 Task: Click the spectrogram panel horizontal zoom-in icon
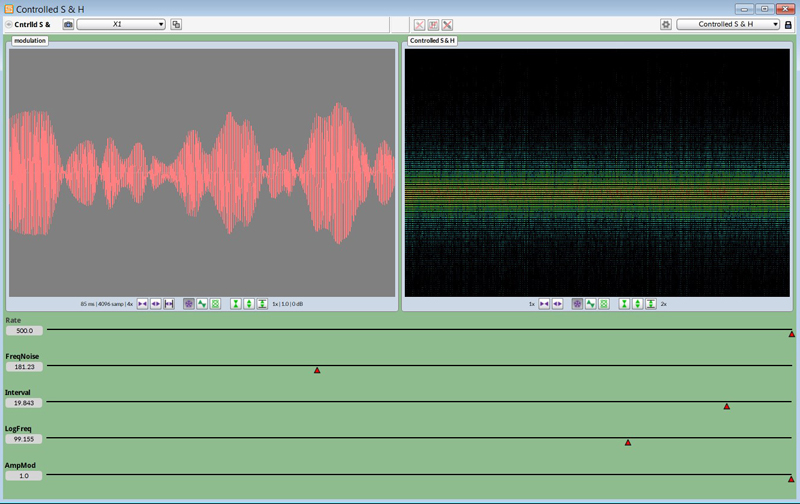click(544, 304)
